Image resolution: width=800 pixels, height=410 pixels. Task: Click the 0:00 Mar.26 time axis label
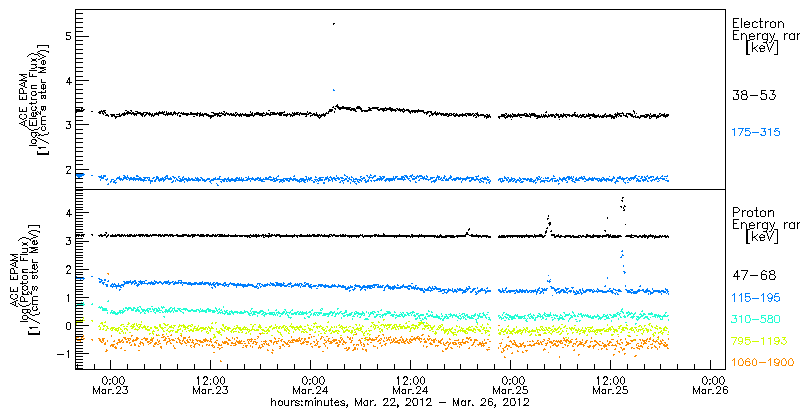pos(710,385)
